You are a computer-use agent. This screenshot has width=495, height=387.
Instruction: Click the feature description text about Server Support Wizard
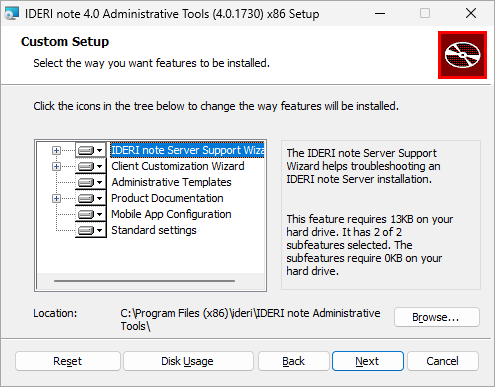[363, 166]
